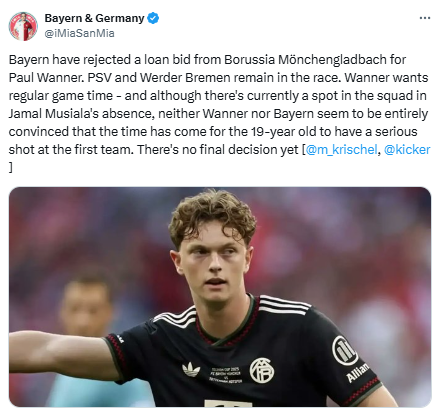Click the three white shoulder stripes
440x414 pixels.
(283, 304)
